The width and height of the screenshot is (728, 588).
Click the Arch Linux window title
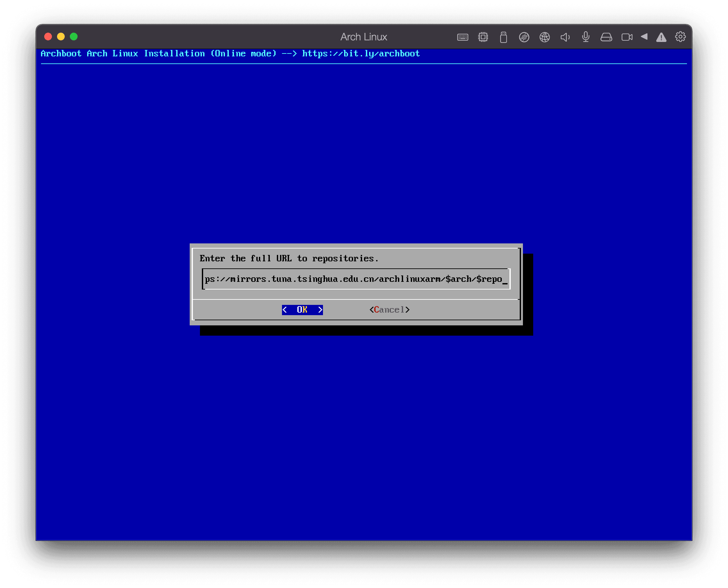point(364,37)
